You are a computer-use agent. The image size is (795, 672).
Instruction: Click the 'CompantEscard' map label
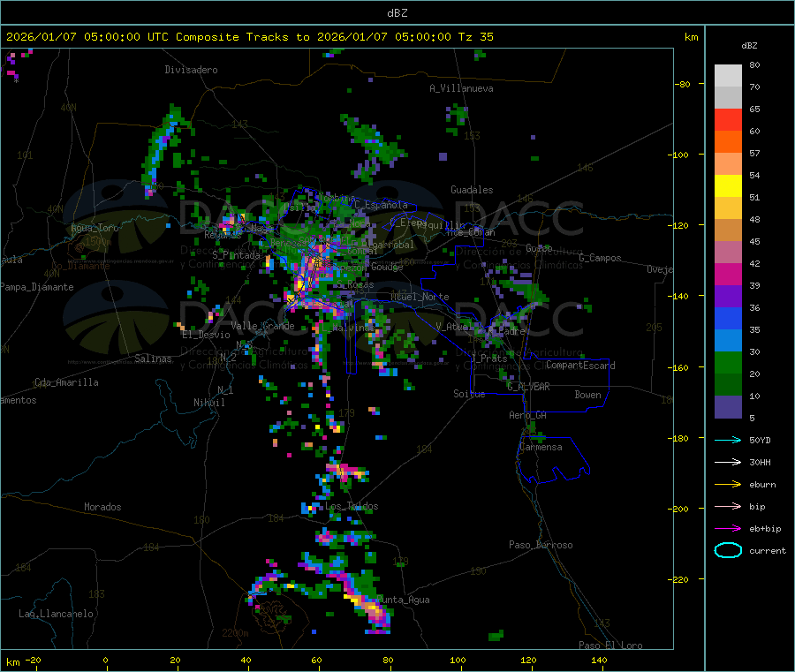click(x=580, y=366)
